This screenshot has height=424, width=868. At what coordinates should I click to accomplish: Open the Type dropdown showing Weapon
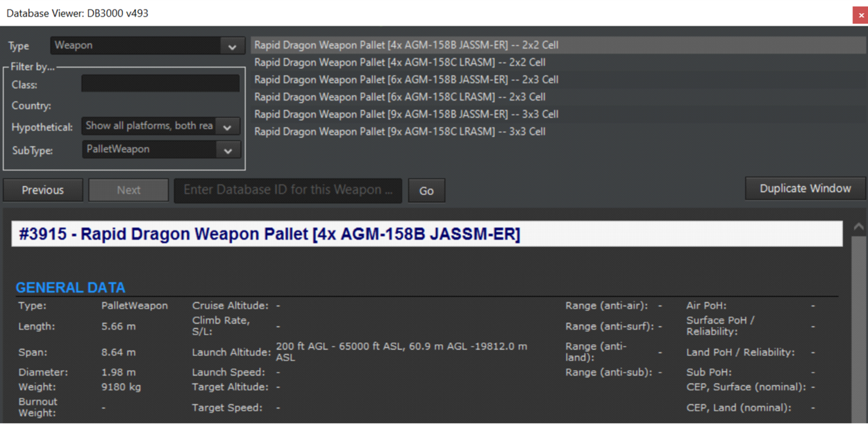click(x=147, y=46)
